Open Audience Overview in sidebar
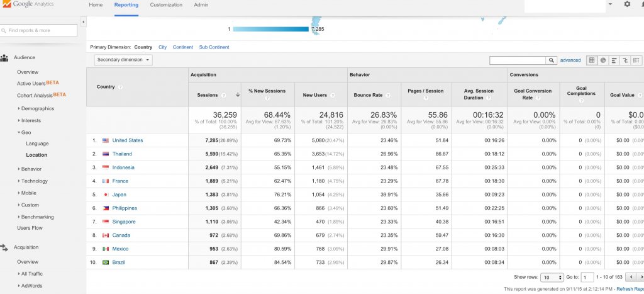644x294 pixels. pyautogui.click(x=28, y=72)
